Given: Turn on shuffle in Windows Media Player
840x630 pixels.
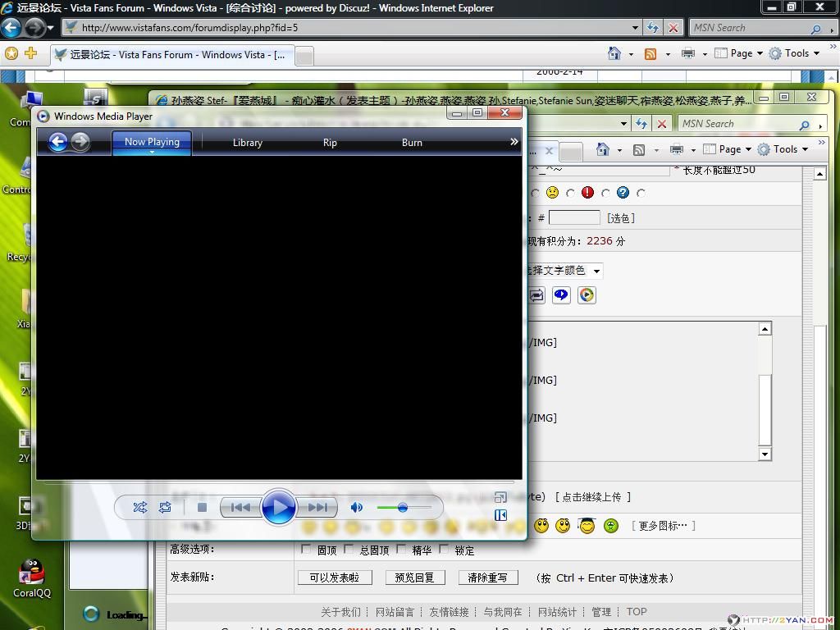Looking at the screenshot, I should click(140, 508).
